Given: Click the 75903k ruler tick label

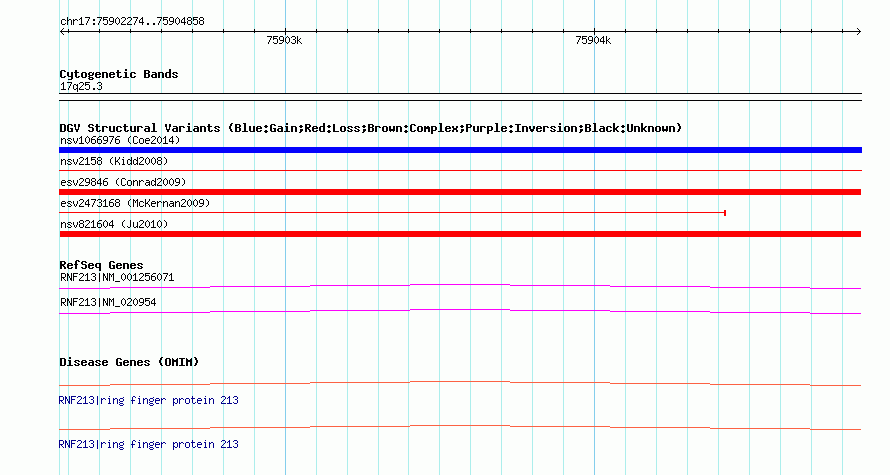Looking at the screenshot, I should (284, 40).
